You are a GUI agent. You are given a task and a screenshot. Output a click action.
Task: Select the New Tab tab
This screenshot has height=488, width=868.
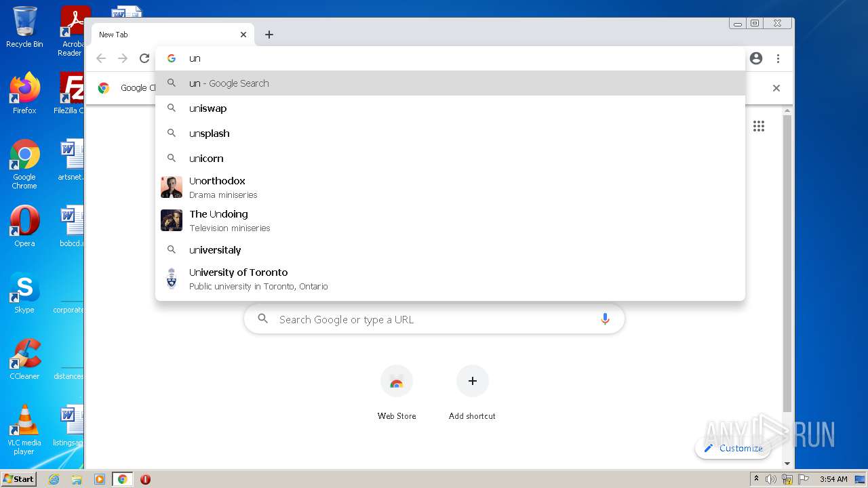[171, 35]
